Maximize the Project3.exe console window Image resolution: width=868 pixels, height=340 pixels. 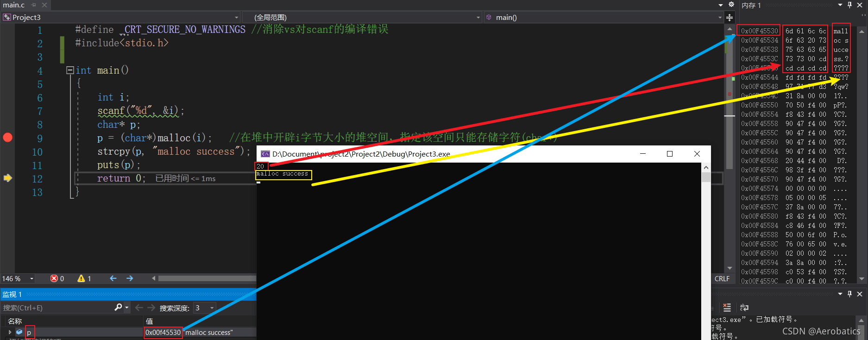(670, 154)
